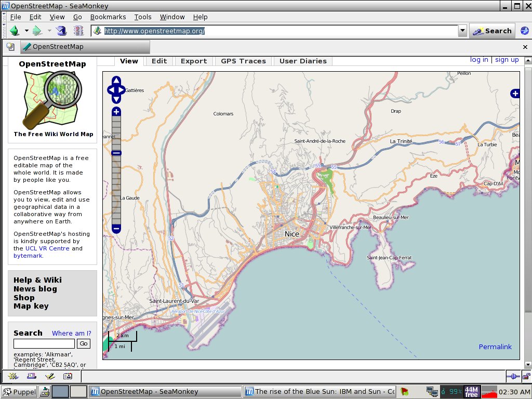Open the Tools menu
This screenshot has width=532, height=399.
click(x=142, y=17)
